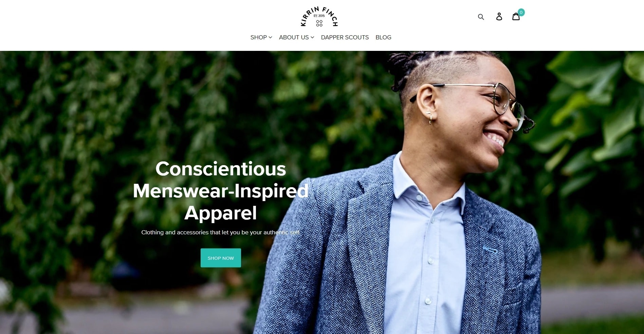Open the ABOUT US menu label
Screen dimensions: 644x334
tap(294, 37)
